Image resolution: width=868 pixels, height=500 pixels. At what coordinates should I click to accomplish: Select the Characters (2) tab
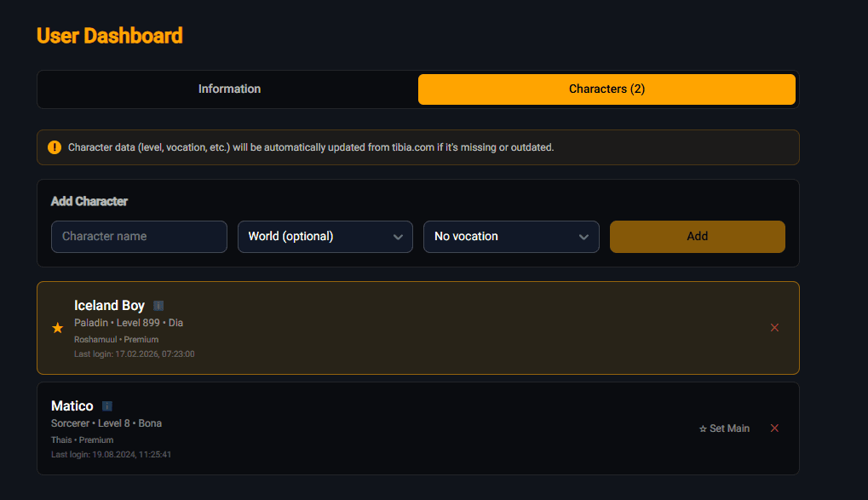point(606,89)
